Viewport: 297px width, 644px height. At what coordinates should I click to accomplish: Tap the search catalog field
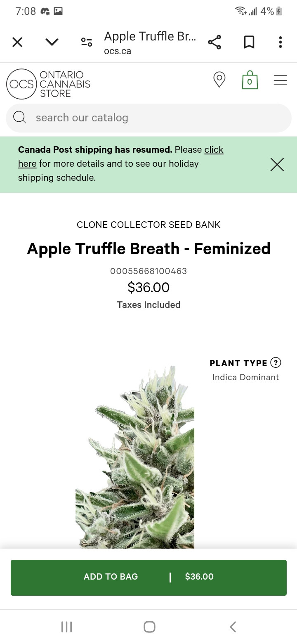point(157,118)
